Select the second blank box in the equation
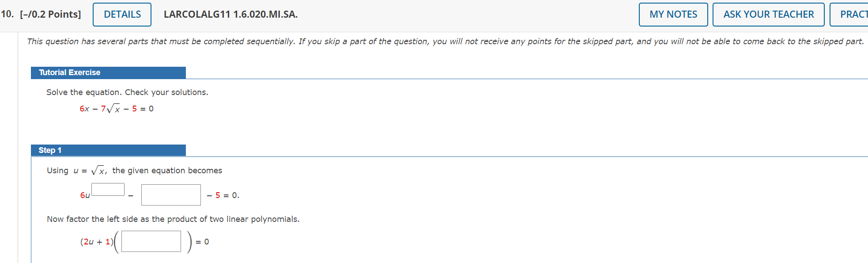This screenshot has width=868, height=263. click(170, 194)
